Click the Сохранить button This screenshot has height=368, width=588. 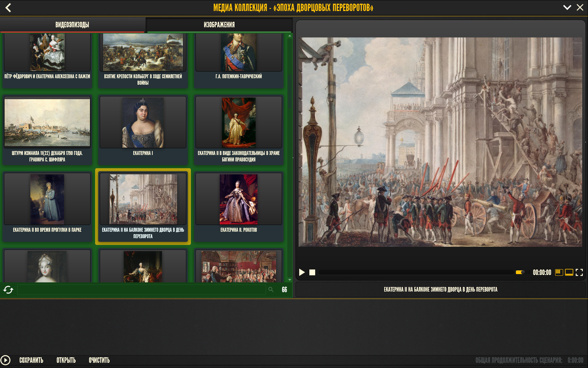pyautogui.click(x=31, y=360)
